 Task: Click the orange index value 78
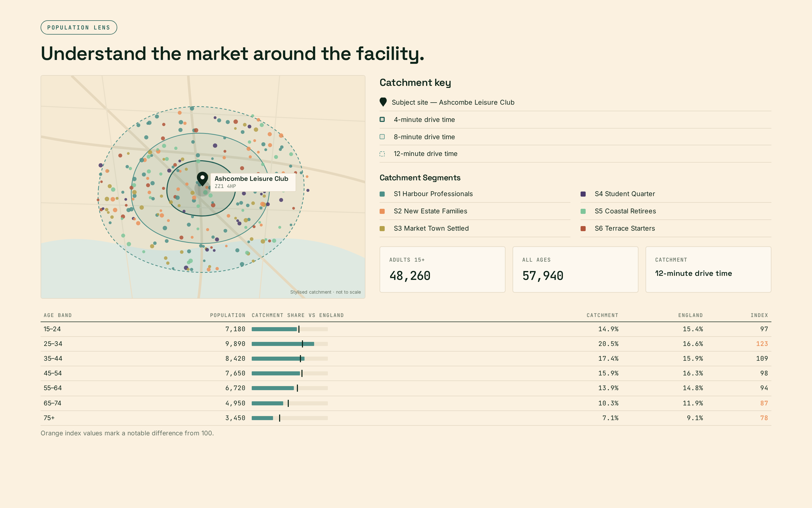coord(764,418)
